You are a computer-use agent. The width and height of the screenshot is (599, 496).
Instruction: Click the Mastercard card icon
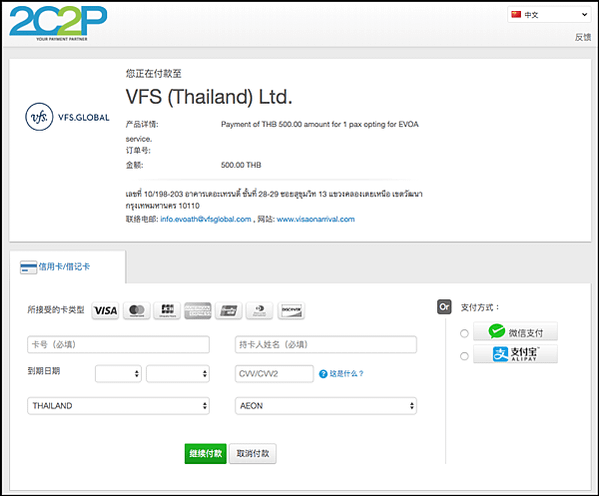pos(136,310)
